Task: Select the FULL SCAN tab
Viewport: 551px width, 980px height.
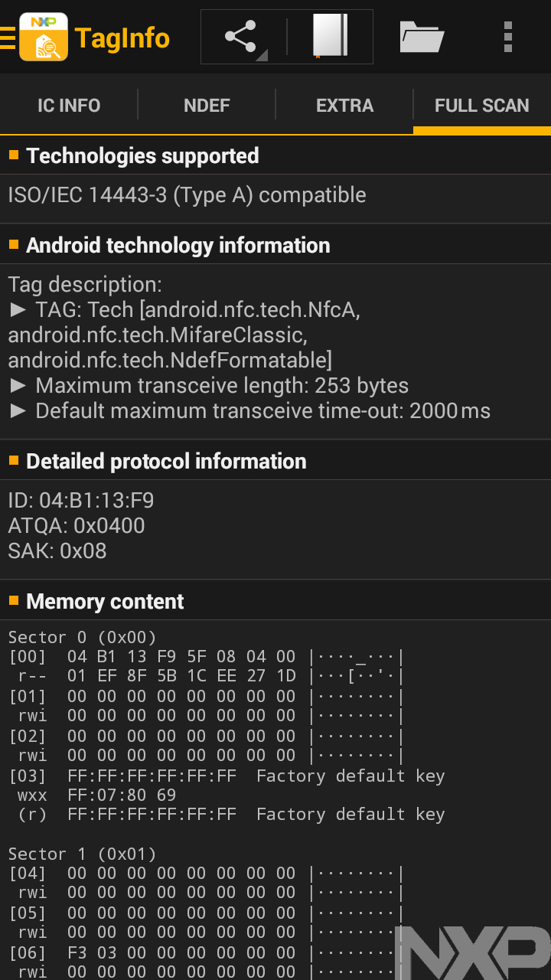Action: pos(482,106)
